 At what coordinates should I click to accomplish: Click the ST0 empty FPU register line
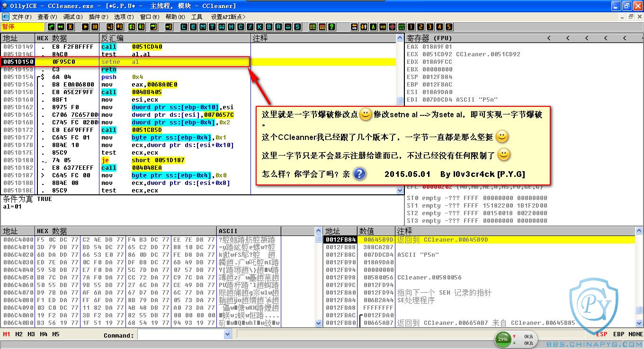click(477, 198)
